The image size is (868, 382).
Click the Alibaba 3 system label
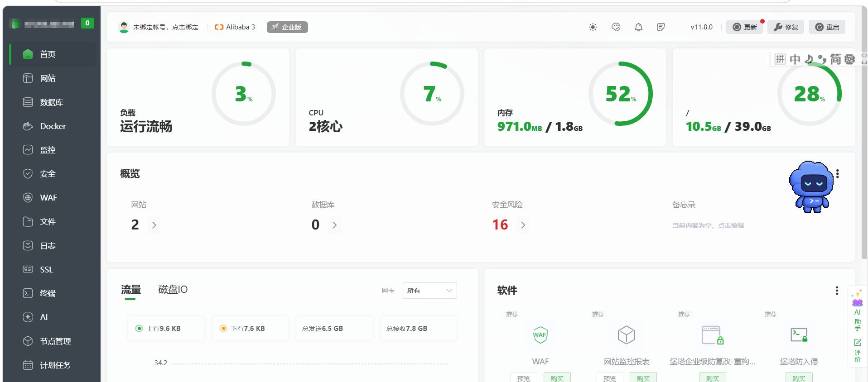235,27
